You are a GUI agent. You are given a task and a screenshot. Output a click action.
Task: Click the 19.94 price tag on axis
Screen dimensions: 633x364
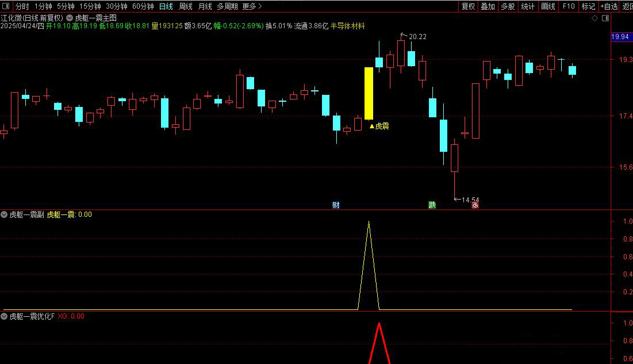point(620,37)
